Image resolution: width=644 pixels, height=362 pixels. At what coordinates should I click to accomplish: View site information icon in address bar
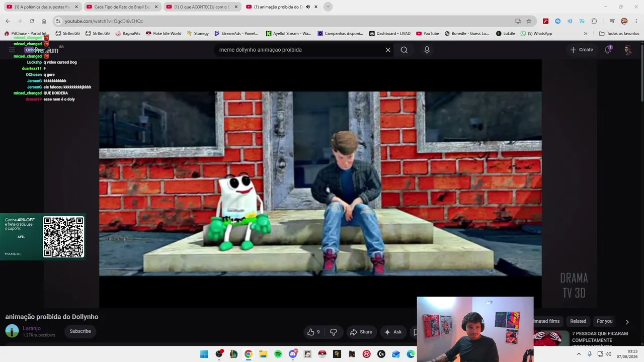tap(58, 21)
